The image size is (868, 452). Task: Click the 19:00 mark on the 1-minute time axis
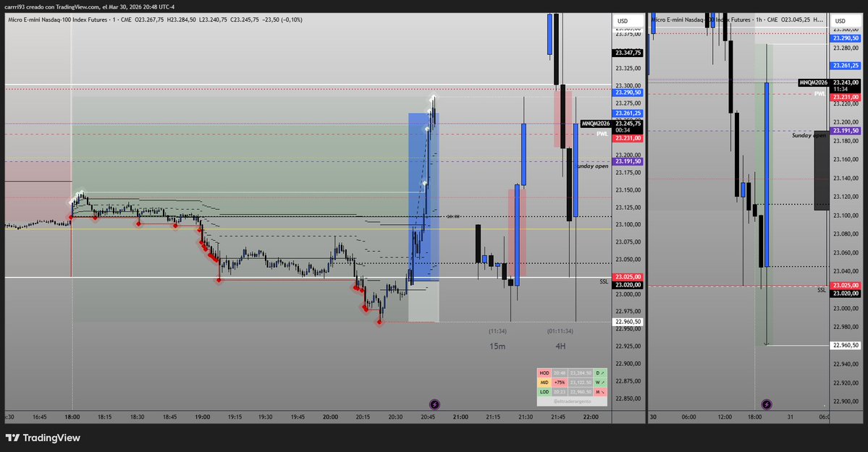pos(202,417)
